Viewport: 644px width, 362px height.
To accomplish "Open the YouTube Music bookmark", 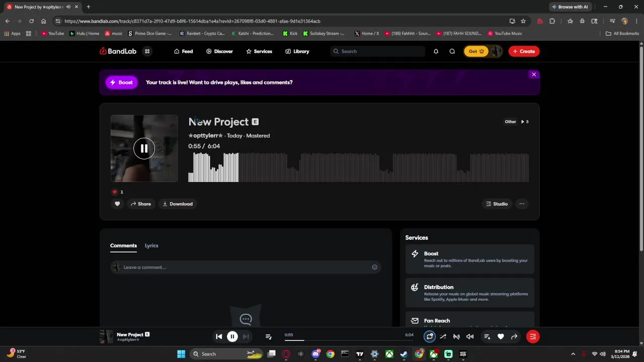I will 505,34.
